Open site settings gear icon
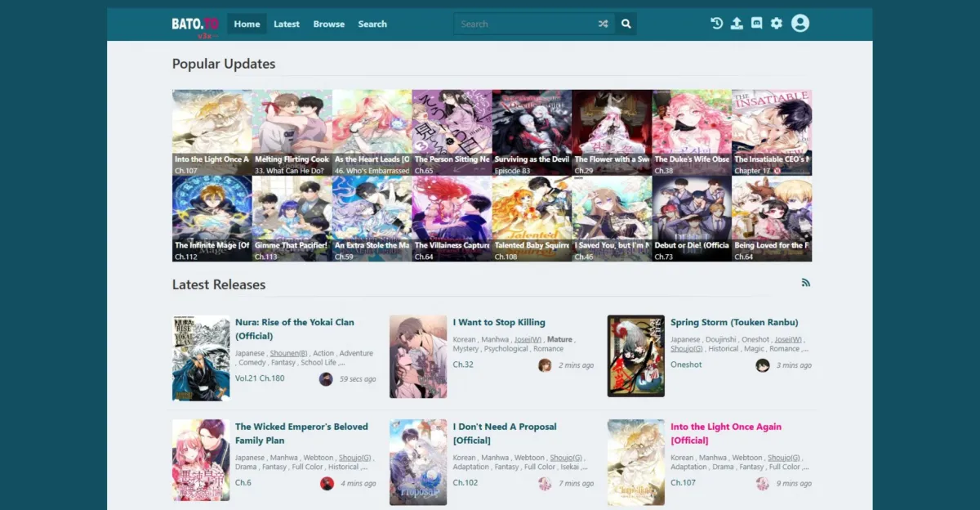 coord(777,24)
